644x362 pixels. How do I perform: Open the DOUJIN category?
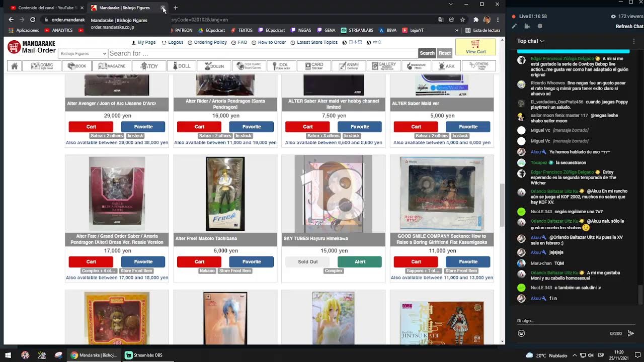pos(213,66)
